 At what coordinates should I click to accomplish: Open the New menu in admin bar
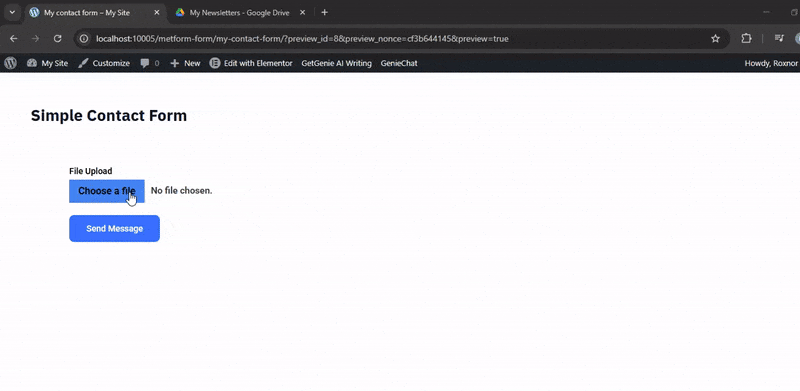[185, 63]
